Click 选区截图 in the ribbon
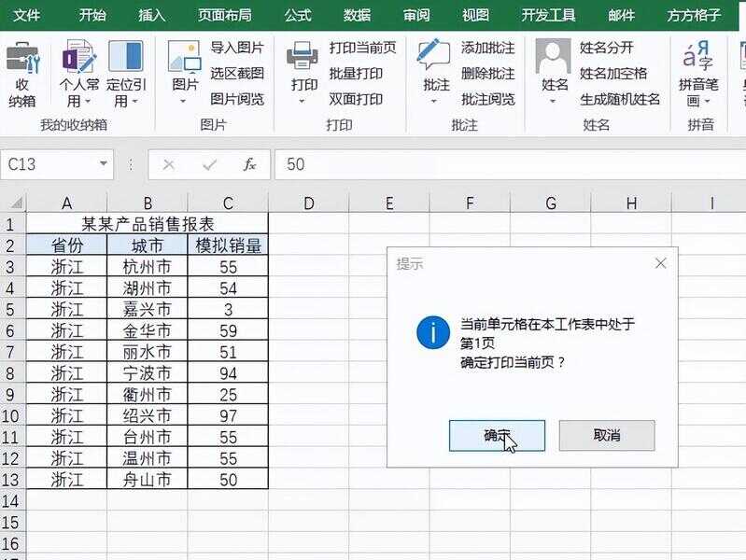The width and height of the screenshot is (746, 560). point(237,74)
